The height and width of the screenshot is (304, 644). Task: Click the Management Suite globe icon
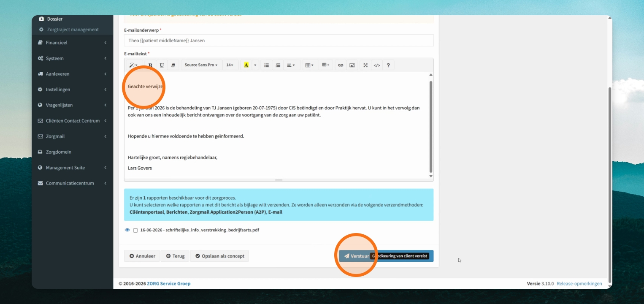[40, 168]
